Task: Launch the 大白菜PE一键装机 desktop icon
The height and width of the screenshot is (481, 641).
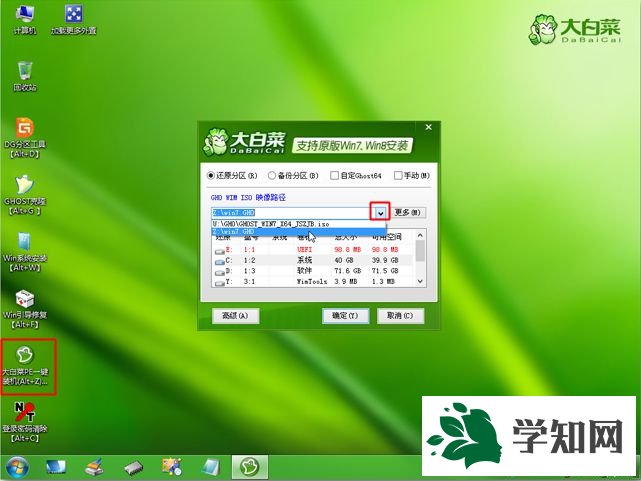Action: (25, 366)
